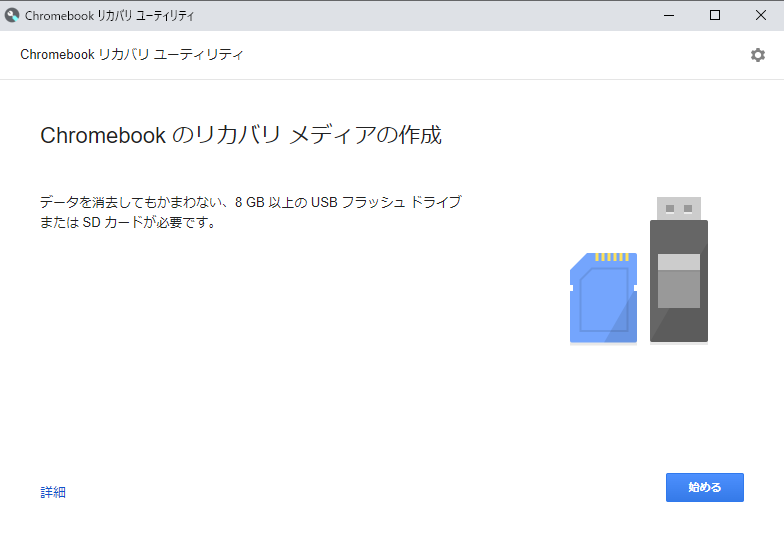Minimize the Chromebook リカバリ ユーティリティ window
Viewport: 784px width, 542px height.
coord(668,16)
